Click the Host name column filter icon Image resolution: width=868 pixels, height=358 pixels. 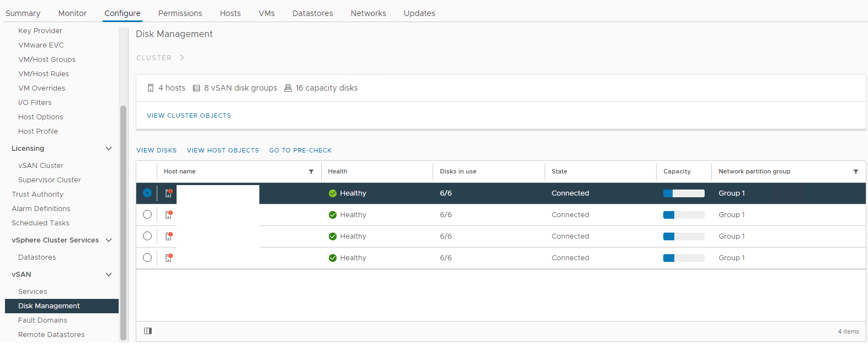311,172
